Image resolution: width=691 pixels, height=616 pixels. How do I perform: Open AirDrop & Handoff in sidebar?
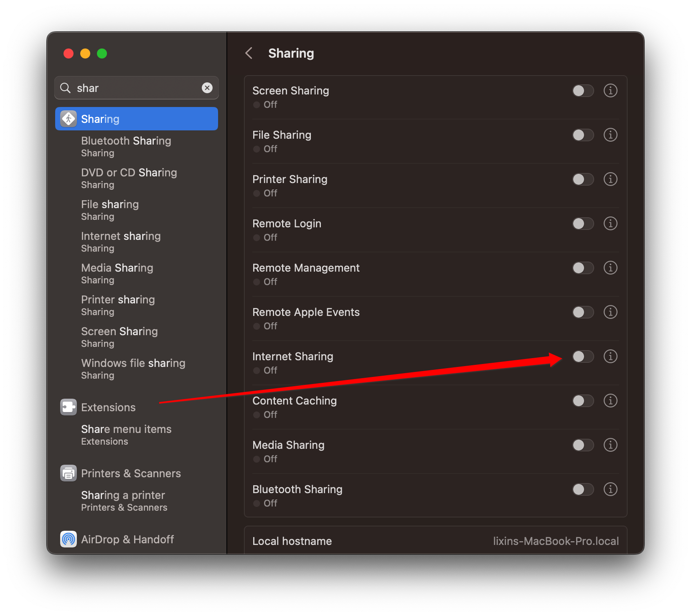point(137,539)
